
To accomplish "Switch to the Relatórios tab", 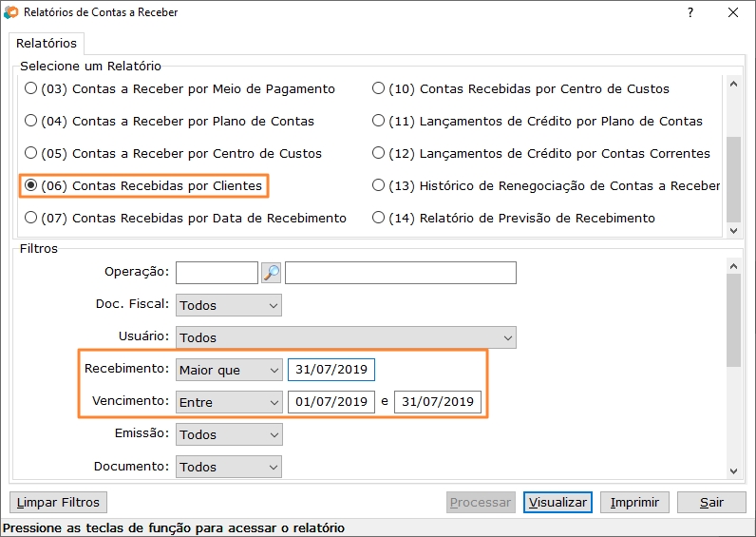I will [x=47, y=44].
